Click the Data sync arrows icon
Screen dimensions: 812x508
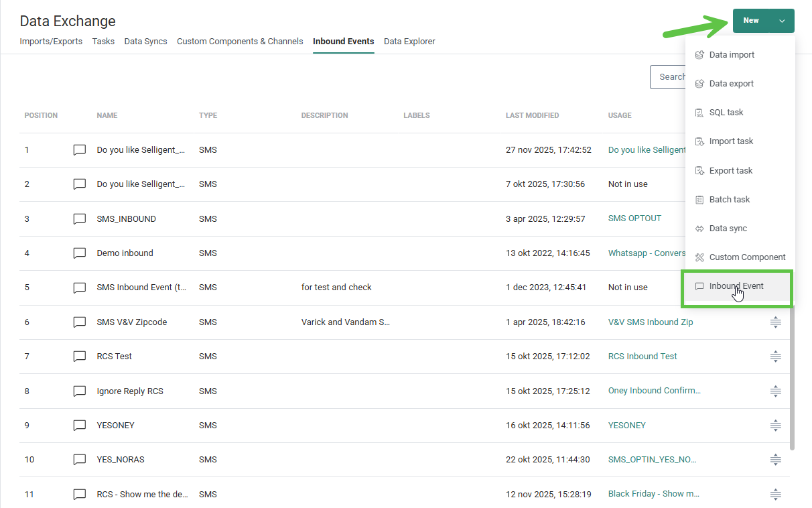pos(699,229)
